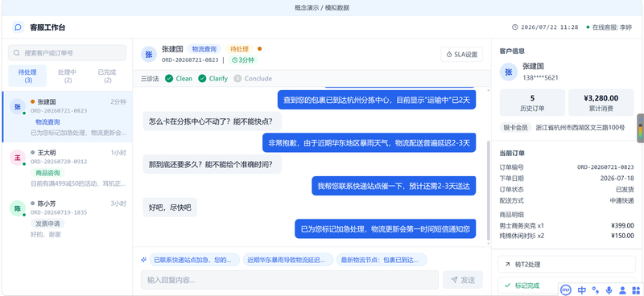Click the green check icon before Clean
This screenshot has height=296, width=644.
[169, 78]
